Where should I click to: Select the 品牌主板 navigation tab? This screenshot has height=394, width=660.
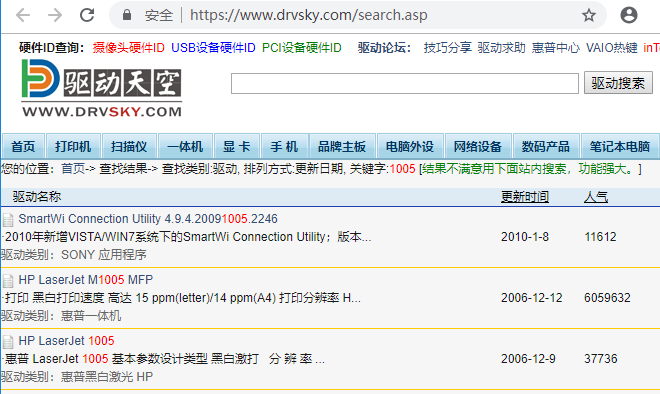tap(342, 146)
